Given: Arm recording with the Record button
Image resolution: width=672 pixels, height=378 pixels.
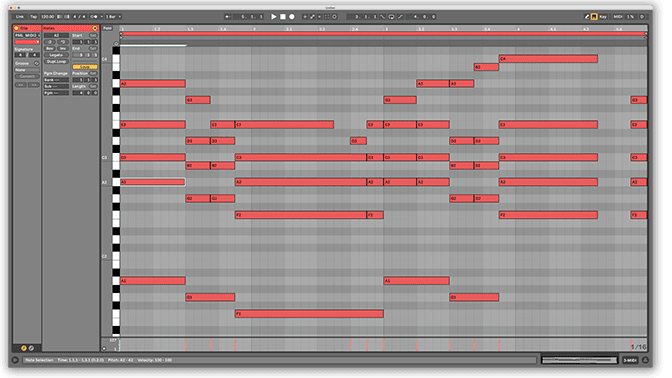Looking at the screenshot, I should 292,17.
